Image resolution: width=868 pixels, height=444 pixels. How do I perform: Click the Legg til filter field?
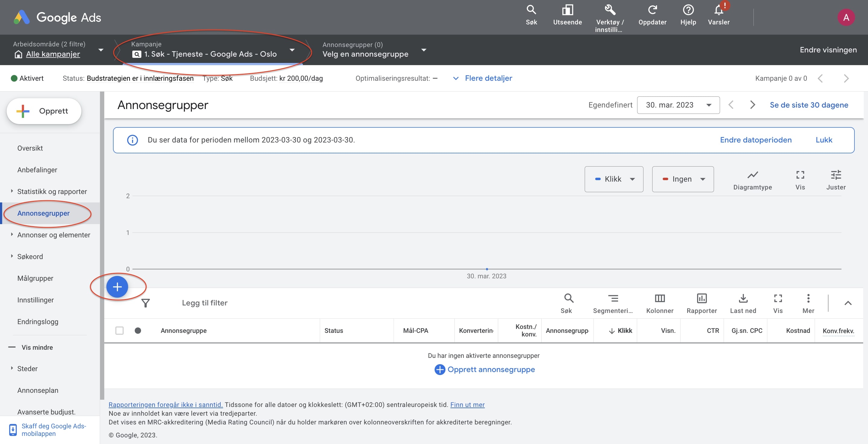tap(205, 303)
